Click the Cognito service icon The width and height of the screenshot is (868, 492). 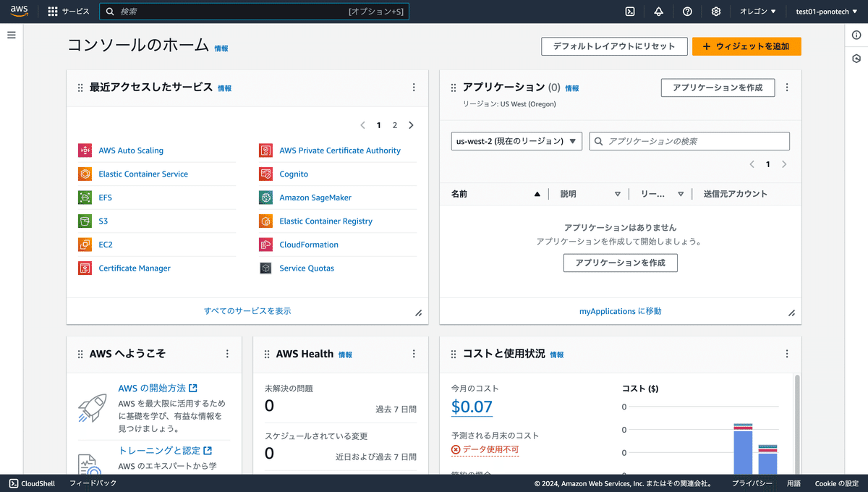pyautogui.click(x=265, y=174)
